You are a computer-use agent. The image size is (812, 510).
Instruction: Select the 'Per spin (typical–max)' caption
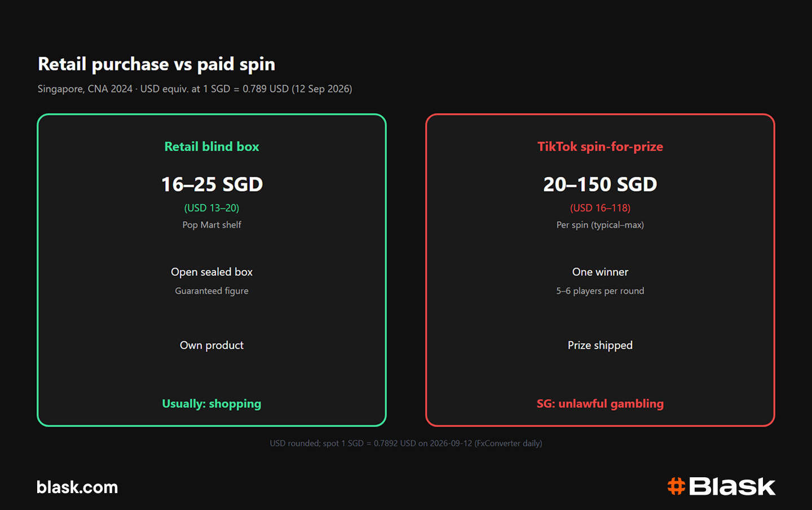600,225
